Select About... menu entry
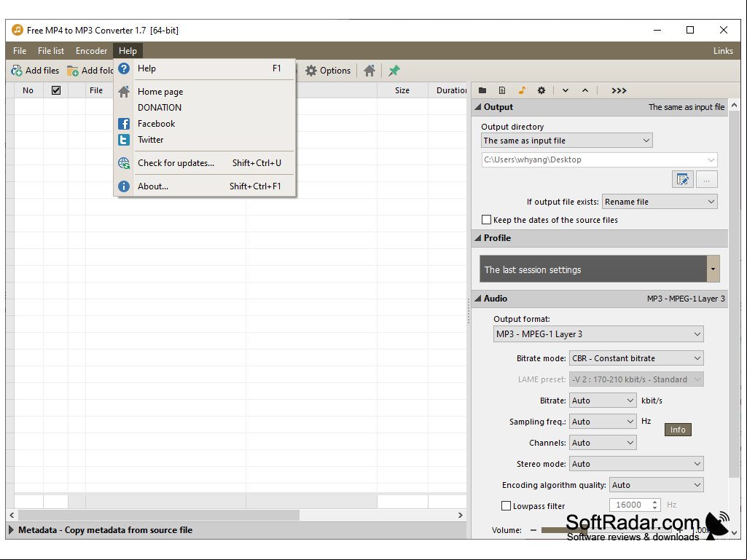 tap(205, 186)
